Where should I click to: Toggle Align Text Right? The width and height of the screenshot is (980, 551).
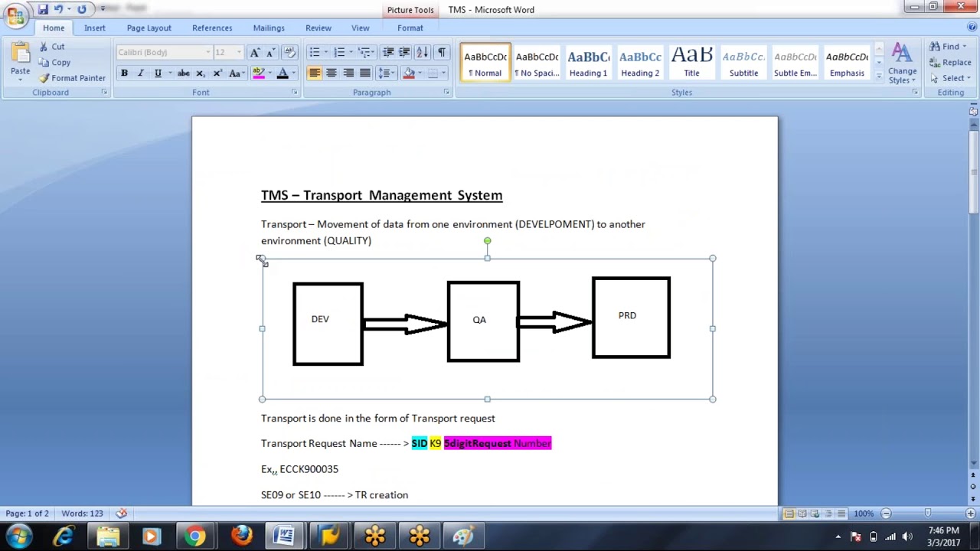coord(348,73)
